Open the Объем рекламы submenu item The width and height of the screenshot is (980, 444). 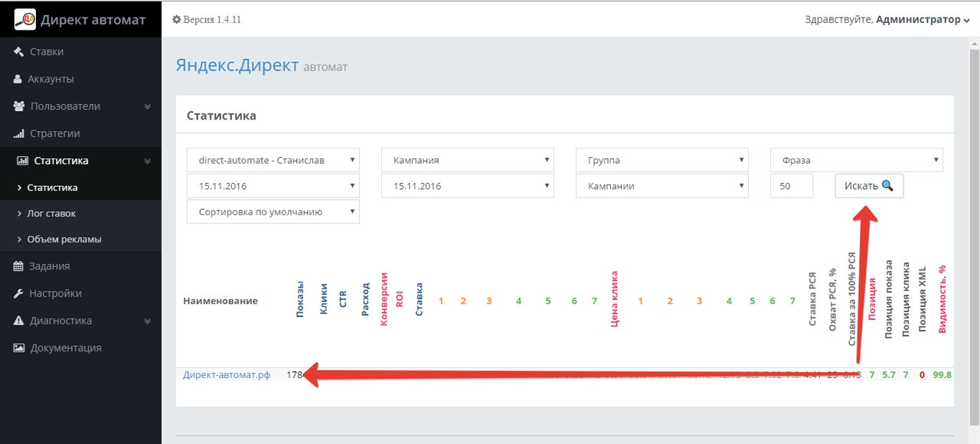coord(64,240)
